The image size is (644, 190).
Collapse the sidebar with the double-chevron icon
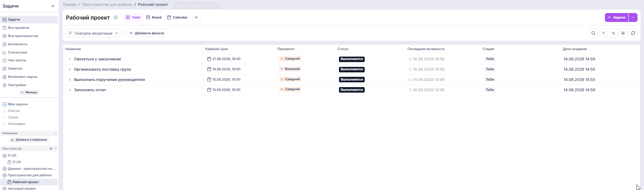(x=53, y=6)
